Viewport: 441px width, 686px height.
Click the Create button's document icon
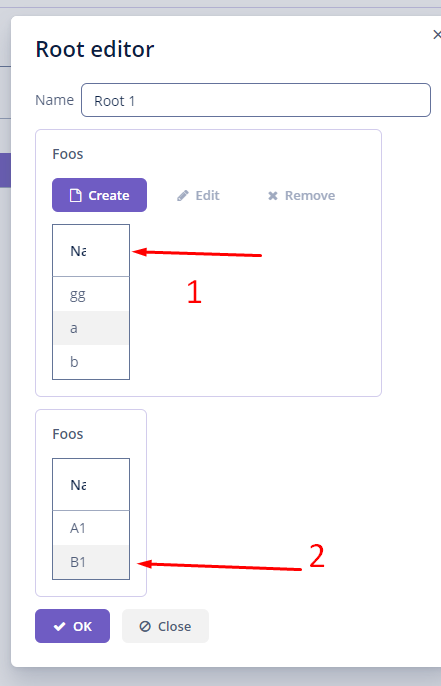(x=76, y=196)
